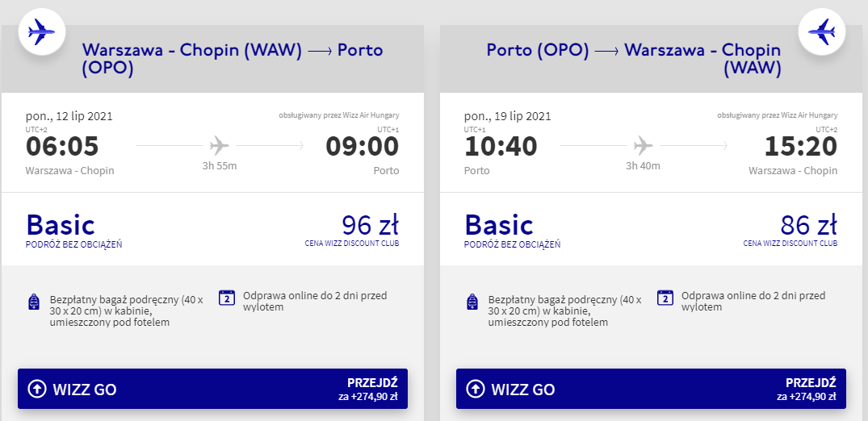
Task: Click the gray plane icon between 10:40 and 15:20
Action: pos(643,146)
